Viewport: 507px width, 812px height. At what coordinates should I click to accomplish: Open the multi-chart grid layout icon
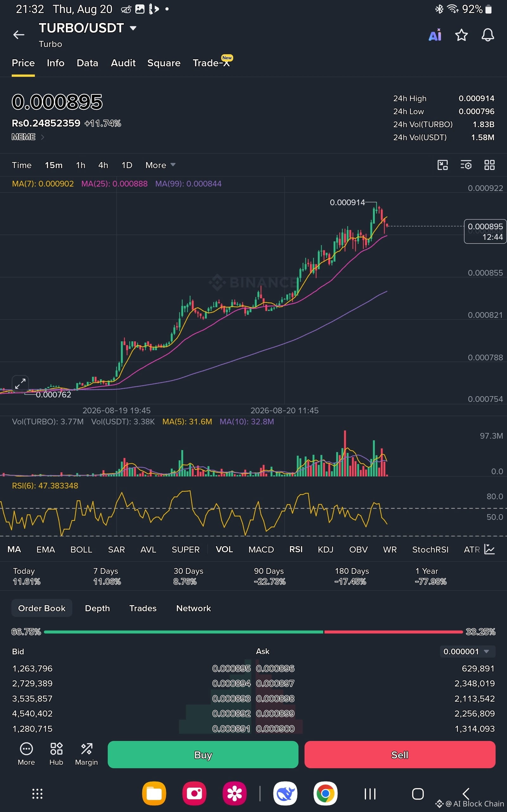point(490,165)
